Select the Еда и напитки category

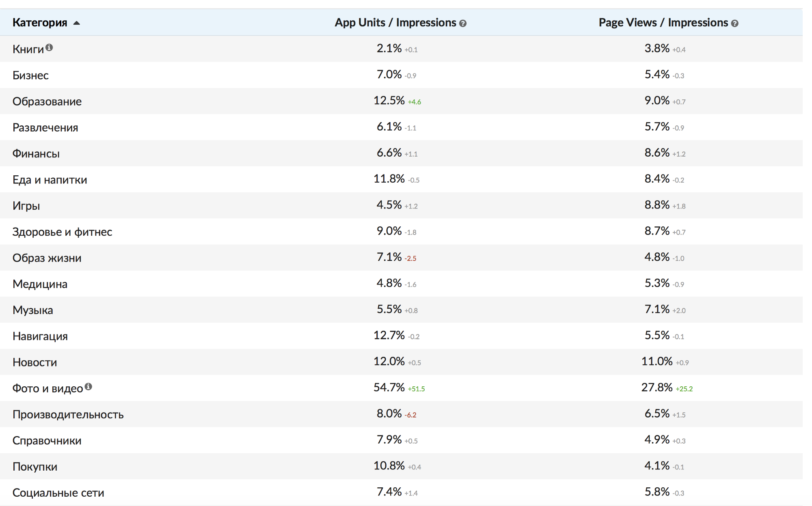[x=50, y=180]
